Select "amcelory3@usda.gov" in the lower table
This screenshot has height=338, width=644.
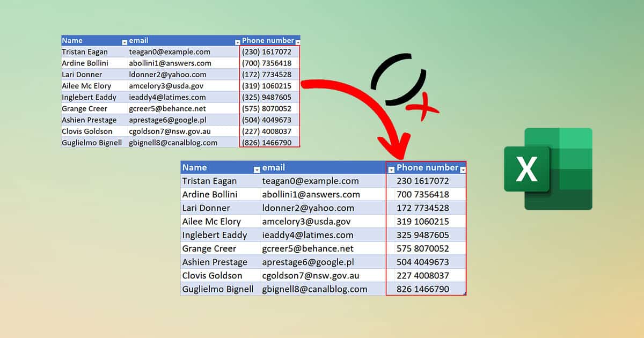tap(306, 222)
